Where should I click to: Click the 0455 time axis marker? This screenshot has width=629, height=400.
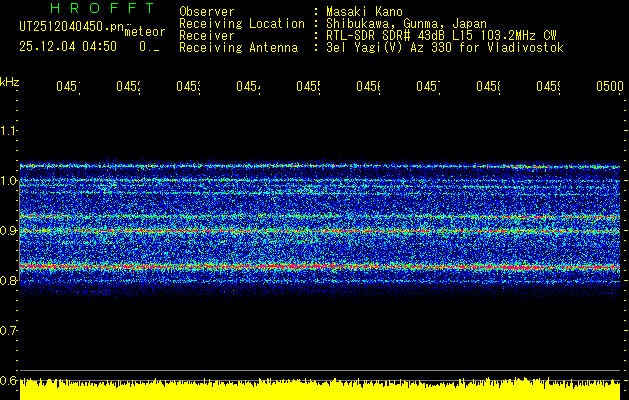(x=308, y=86)
